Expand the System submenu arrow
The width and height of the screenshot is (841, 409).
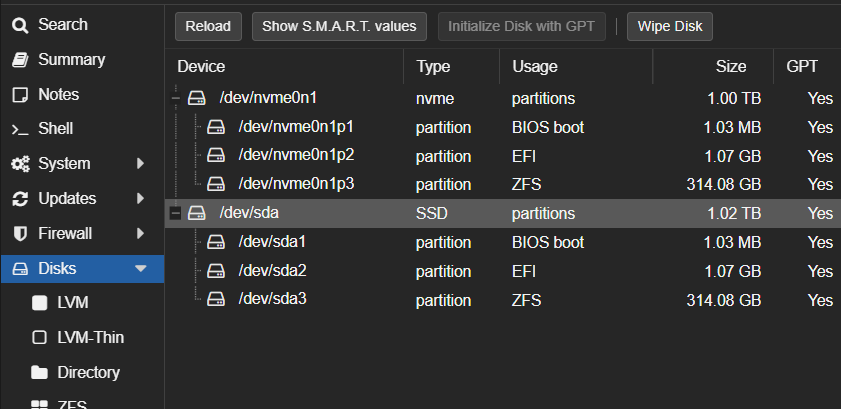(x=141, y=164)
